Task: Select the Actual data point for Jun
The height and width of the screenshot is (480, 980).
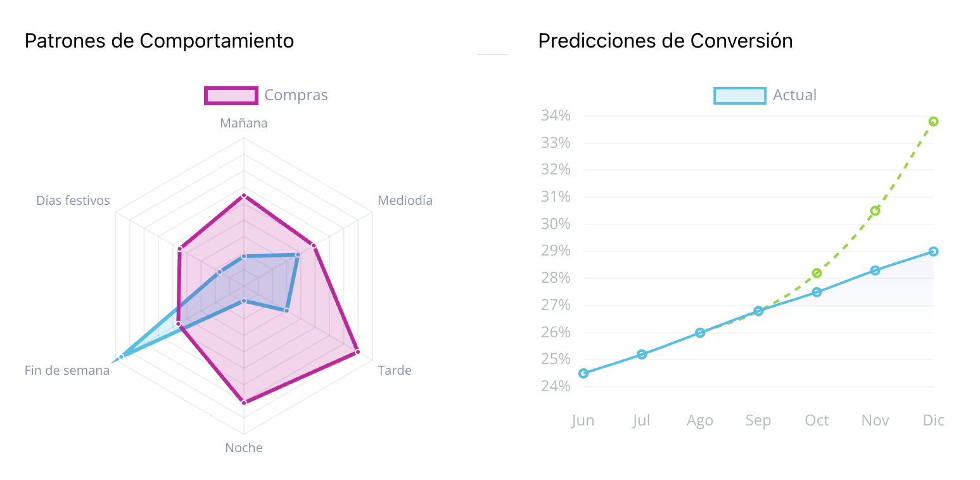Action: (x=583, y=373)
